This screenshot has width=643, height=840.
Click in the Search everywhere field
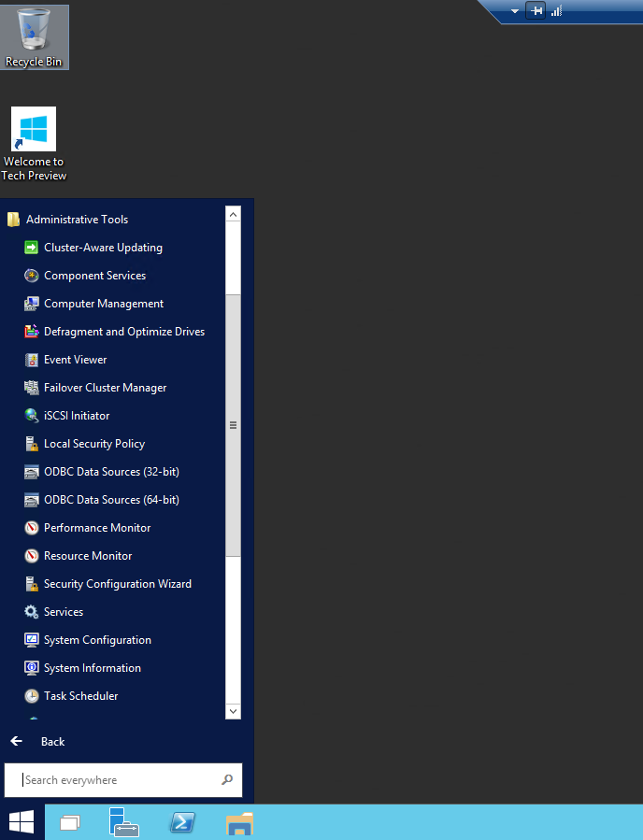coord(123,780)
